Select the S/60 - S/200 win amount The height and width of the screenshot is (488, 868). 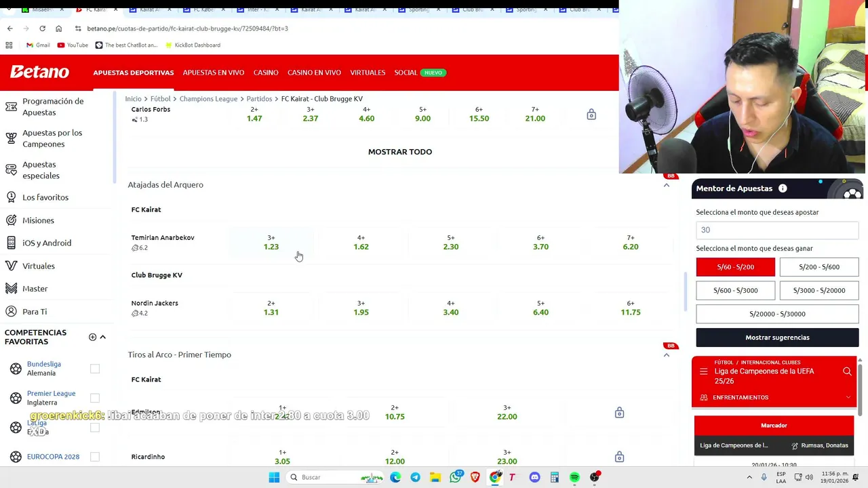735,267
